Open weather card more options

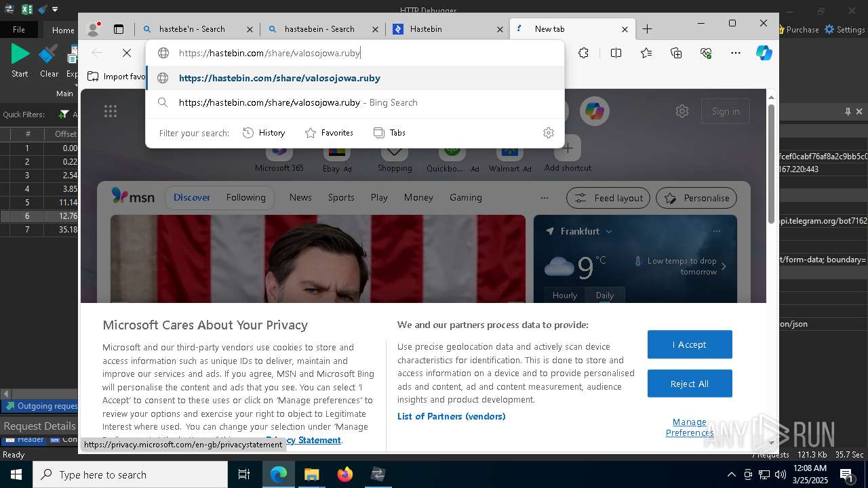point(716,231)
